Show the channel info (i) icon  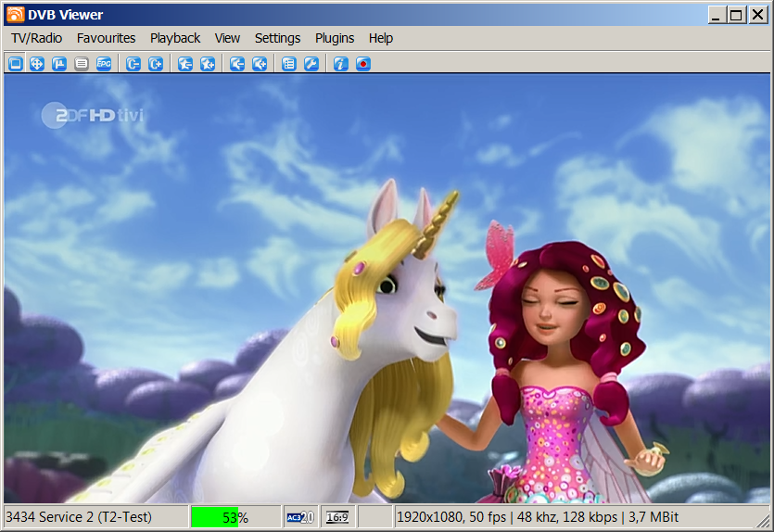(x=341, y=64)
